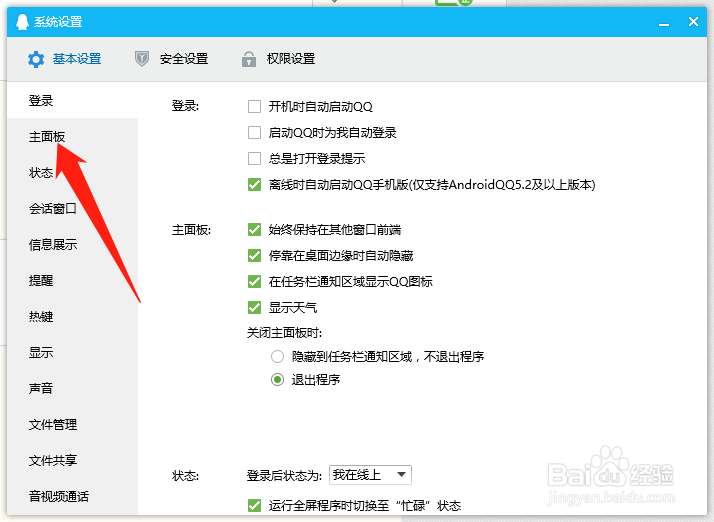Enable 开机时自动启动QQ checkbox
714x522 pixels.
click(255, 107)
